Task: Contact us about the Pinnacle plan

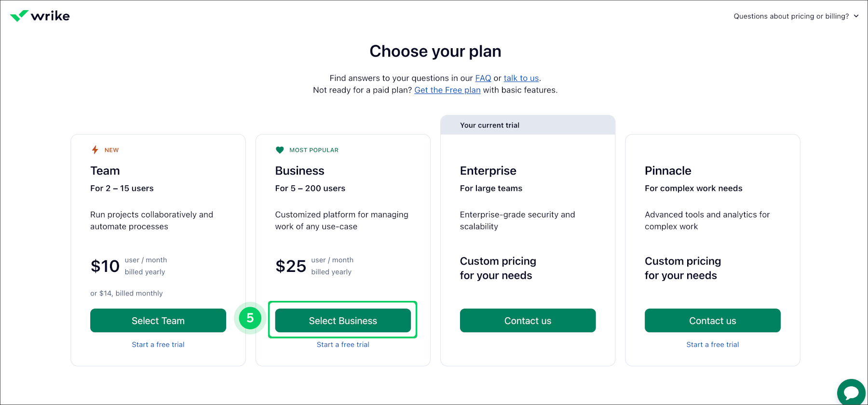Action: click(712, 320)
